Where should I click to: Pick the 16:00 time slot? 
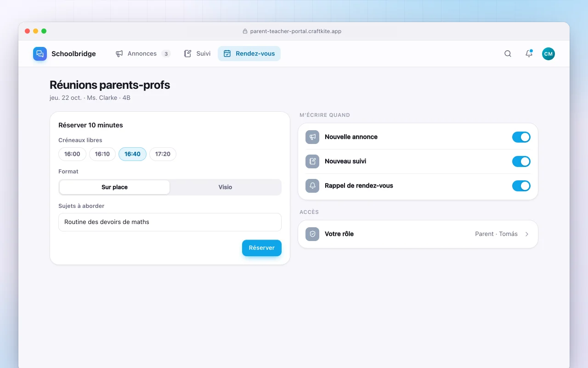[73, 154]
